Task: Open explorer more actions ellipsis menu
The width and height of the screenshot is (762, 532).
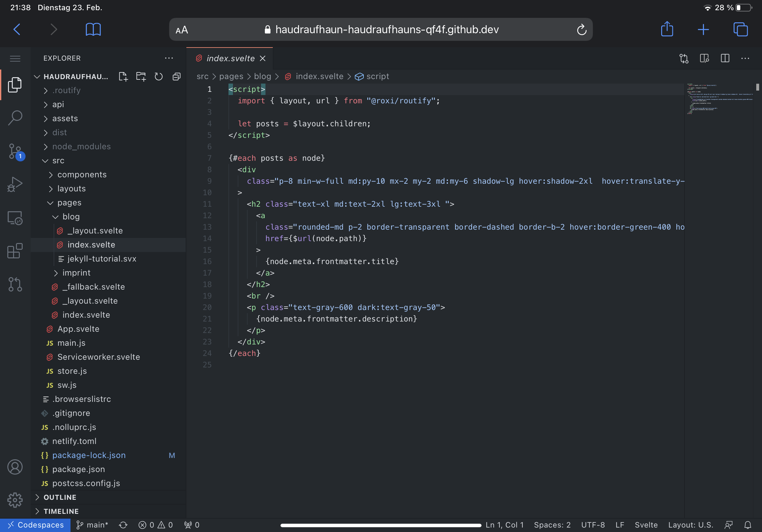Action: coord(169,58)
